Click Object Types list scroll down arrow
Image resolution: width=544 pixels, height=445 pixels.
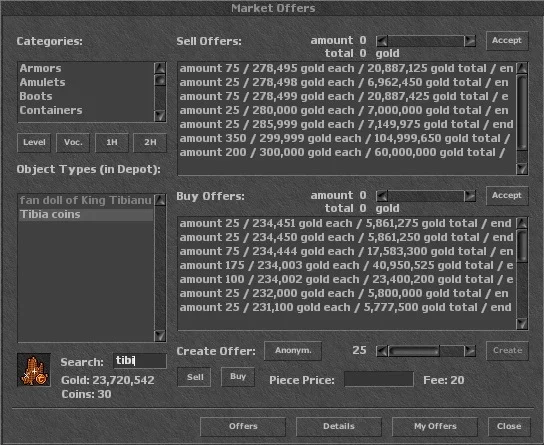point(160,336)
